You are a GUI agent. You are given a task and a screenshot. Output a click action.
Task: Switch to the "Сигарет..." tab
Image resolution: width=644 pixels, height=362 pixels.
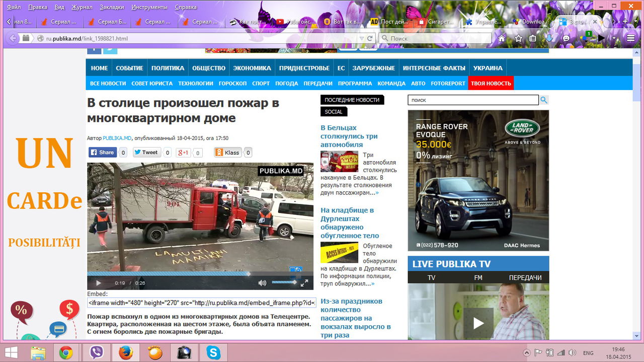[438, 22]
